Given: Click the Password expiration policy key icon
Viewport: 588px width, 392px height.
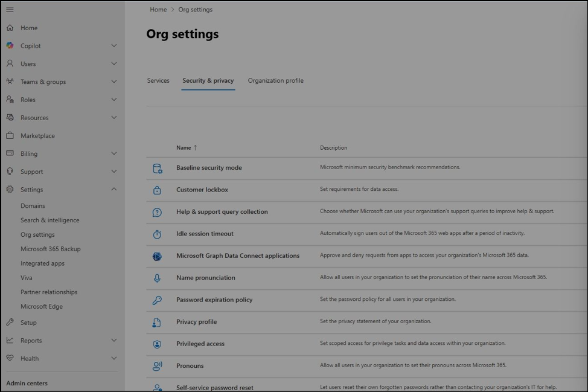Looking at the screenshot, I should [157, 300].
